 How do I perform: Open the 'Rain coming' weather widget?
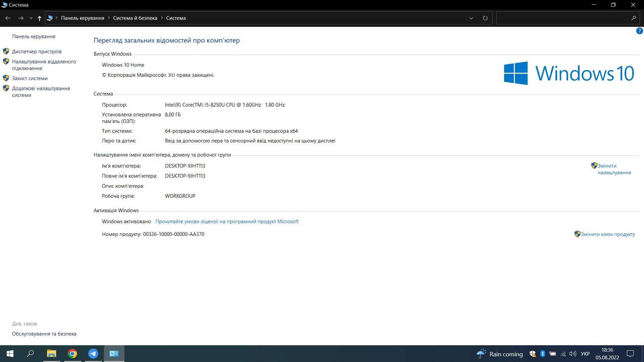(499, 354)
